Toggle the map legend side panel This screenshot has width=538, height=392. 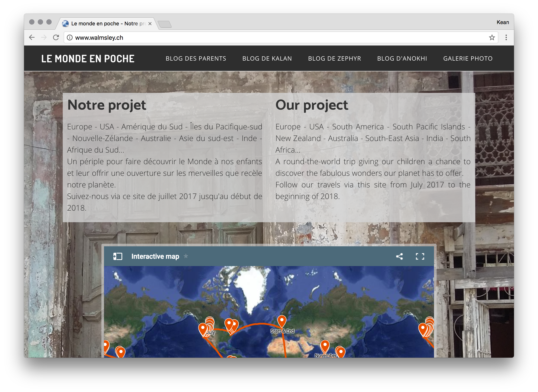(118, 256)
